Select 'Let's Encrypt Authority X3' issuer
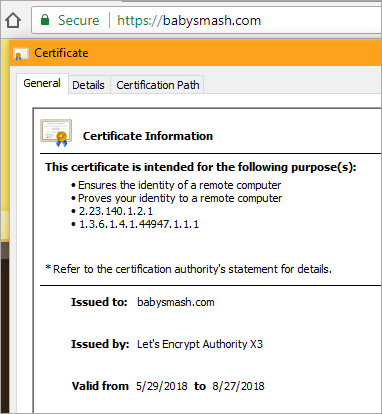Screen dimensions: 382x414 (200, 344)
